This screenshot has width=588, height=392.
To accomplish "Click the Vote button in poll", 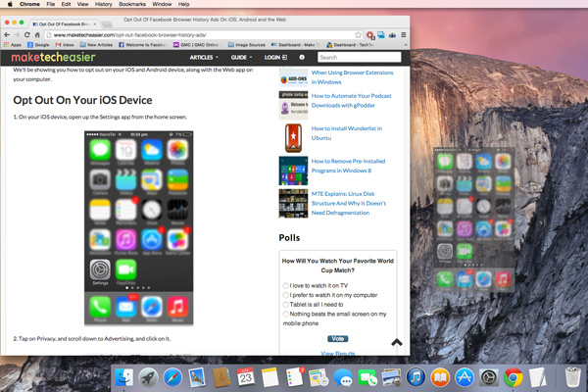I will (x=337, y=339).
